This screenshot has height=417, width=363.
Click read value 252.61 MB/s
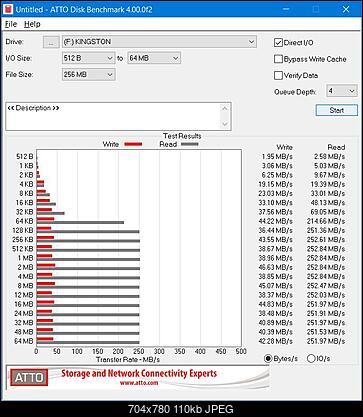[326, 240]
